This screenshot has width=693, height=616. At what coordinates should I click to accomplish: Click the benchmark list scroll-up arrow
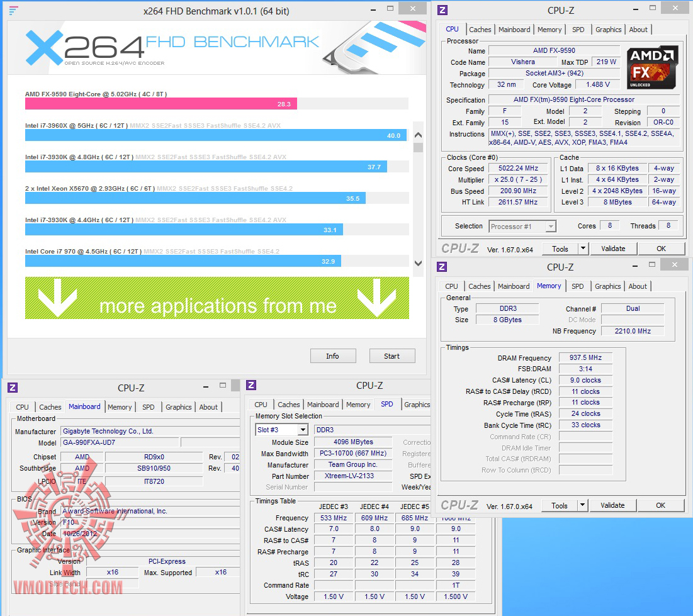click(x=418, y=135)
